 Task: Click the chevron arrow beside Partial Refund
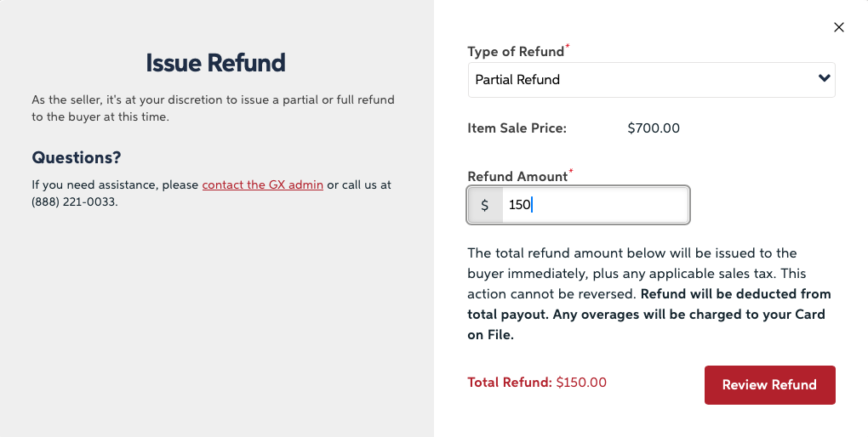click(823, 79)
